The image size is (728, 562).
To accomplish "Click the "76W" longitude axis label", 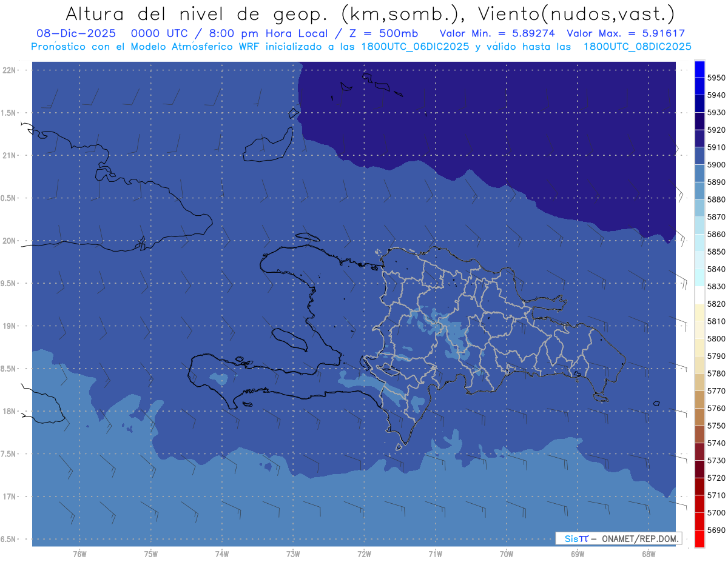I will (x=79, y=554).
